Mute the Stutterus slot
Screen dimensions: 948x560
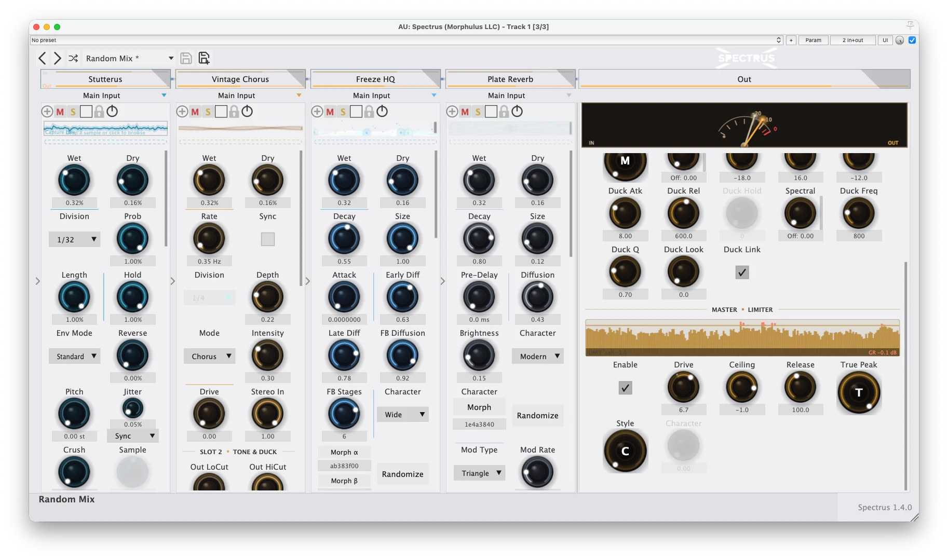point(60,112)
